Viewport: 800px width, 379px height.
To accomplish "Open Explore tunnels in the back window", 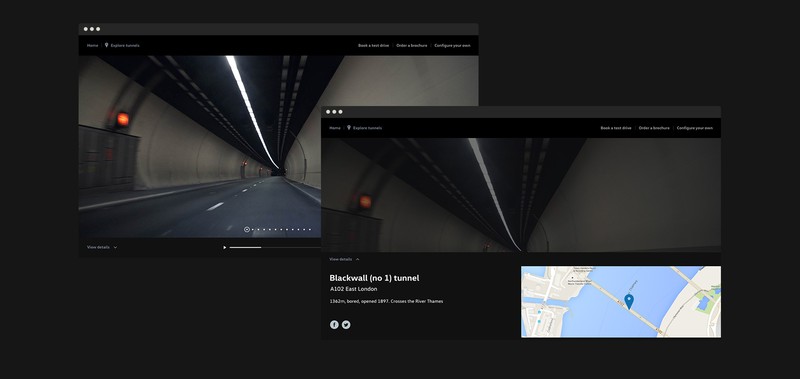I will click(x=125, y=45).
